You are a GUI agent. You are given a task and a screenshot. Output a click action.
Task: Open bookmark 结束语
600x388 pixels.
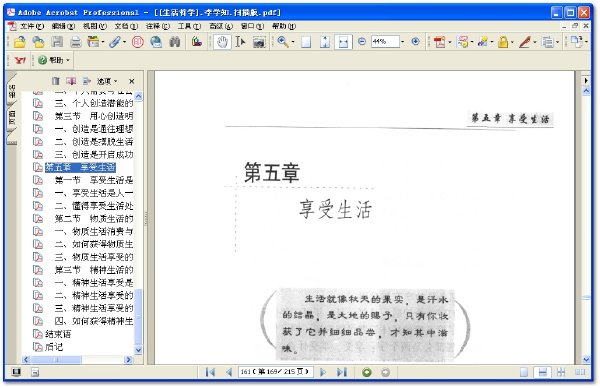click(58, 334)
